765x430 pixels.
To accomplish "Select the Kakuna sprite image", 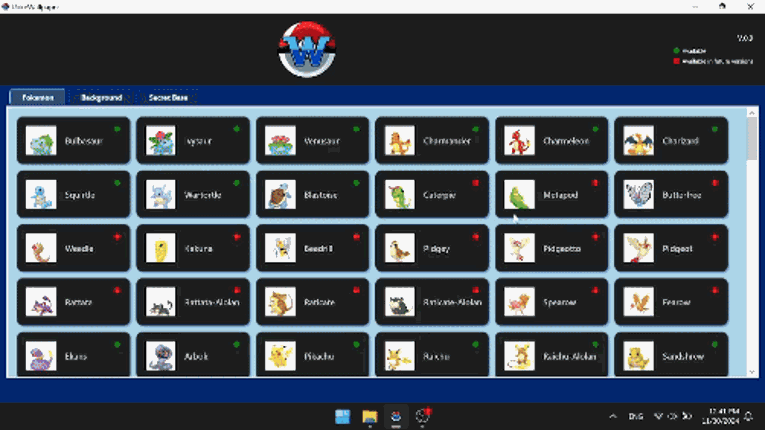I will [x=161, y=248].
